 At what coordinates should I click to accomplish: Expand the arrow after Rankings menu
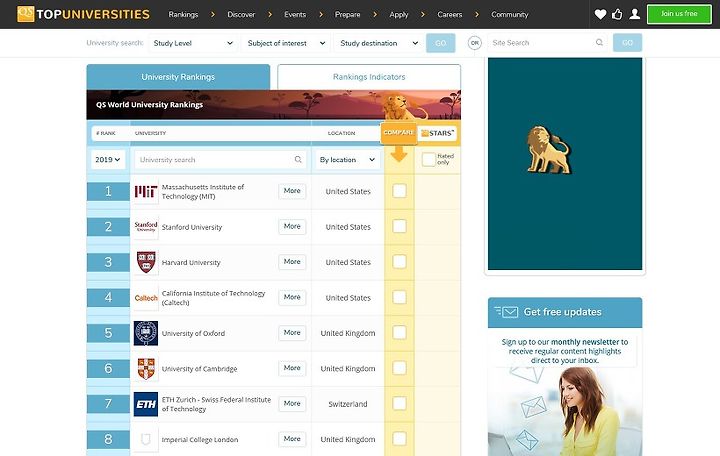click(x=213, y=15)
